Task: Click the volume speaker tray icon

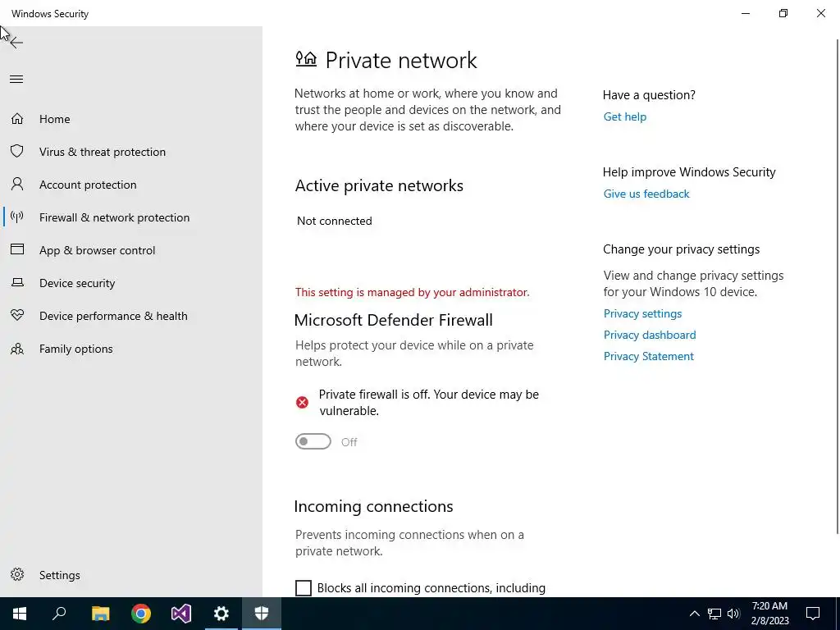Action: pyautogui.click(x=733, y=614)
